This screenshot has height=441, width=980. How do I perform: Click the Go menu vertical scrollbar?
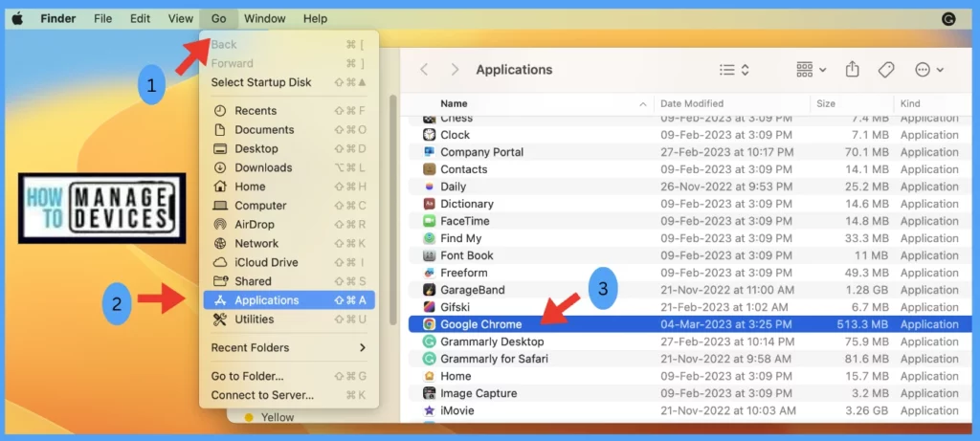click(393, 209)
